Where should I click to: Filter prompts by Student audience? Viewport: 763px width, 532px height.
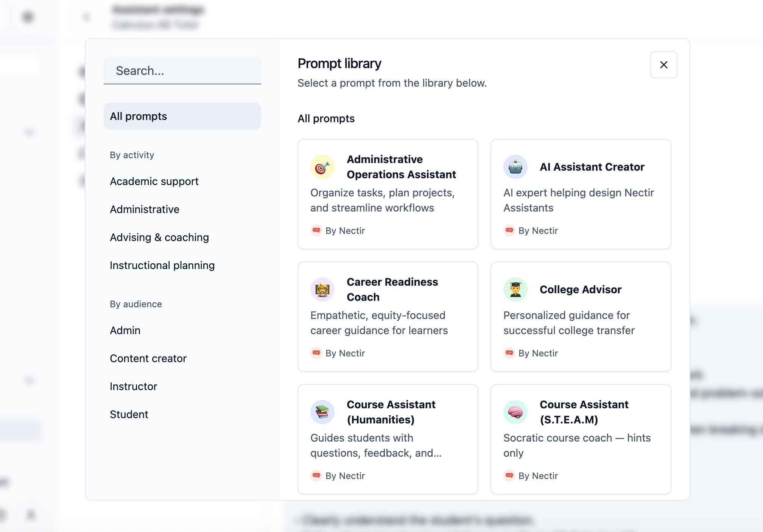129,414
